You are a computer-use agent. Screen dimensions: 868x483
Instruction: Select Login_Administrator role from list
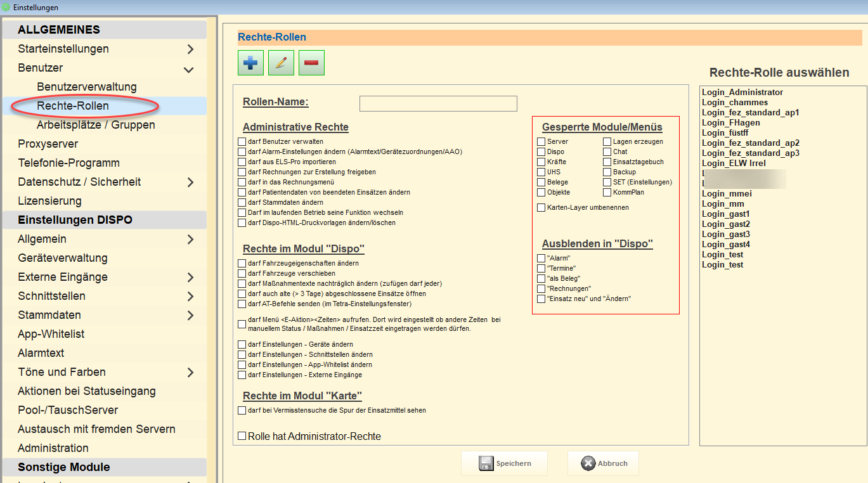click(742, 93)
